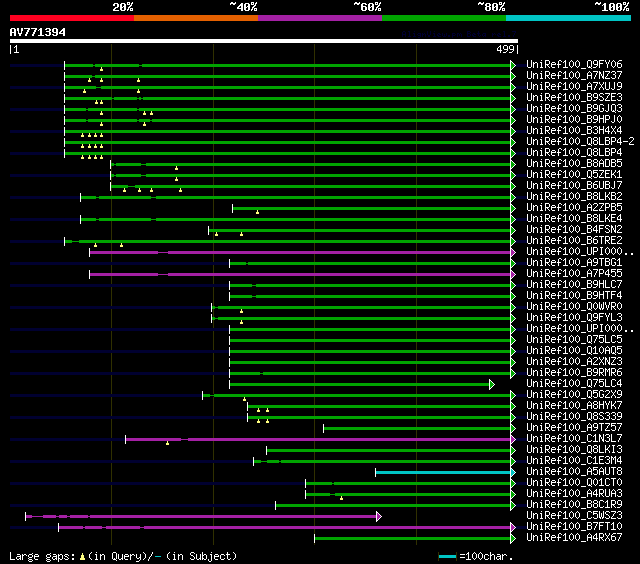Open hit UniRef100_B9HPJ0
Viewport: 640px width, 564px height.
click(574, 119)
